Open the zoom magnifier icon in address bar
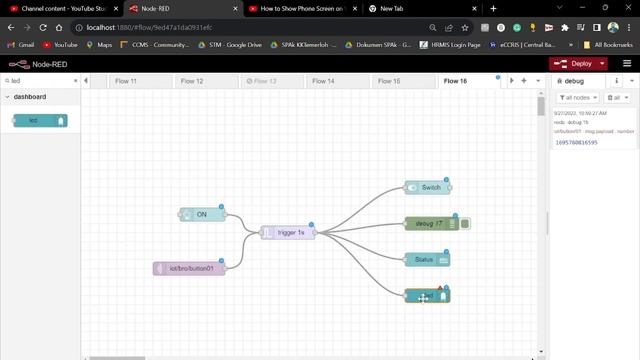 pyautogui.click(x=433, y=28)
